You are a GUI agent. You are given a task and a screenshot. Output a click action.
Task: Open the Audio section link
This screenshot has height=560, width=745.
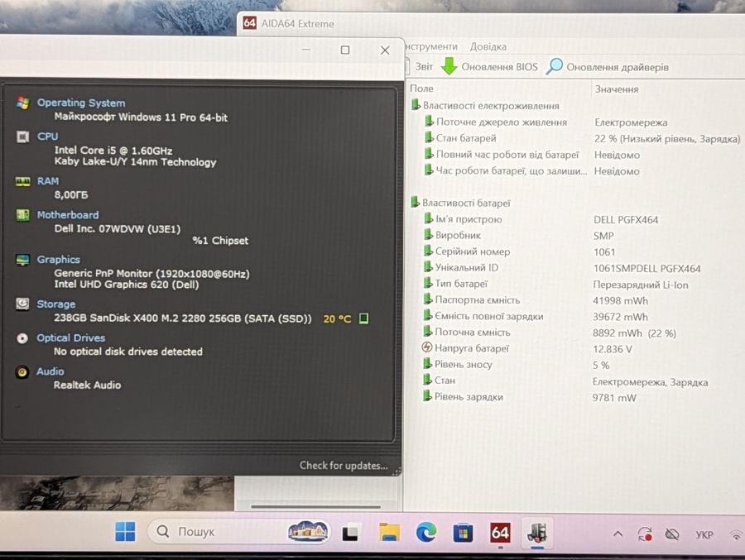50,371
